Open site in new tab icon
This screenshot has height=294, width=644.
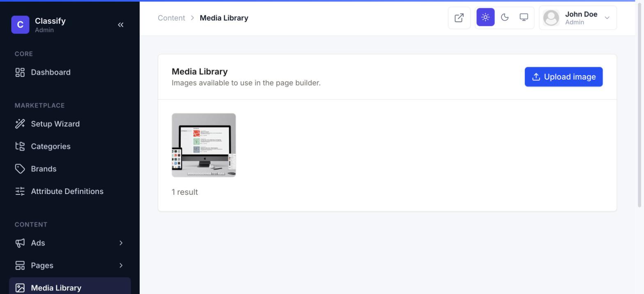pos(459,18)
